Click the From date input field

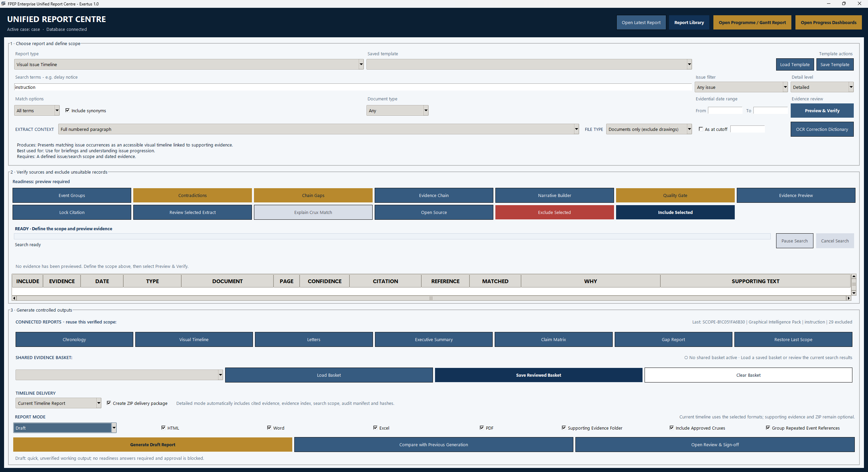point(725,111)
